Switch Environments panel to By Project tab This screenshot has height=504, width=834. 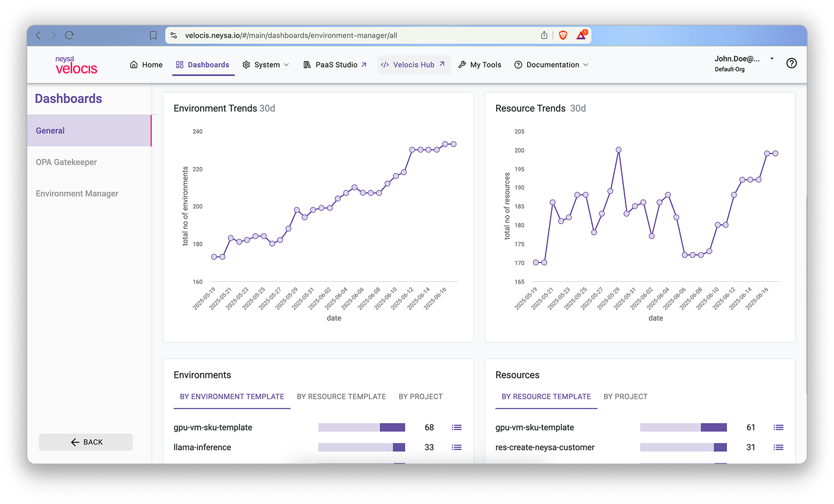click(x=420, y=396)
